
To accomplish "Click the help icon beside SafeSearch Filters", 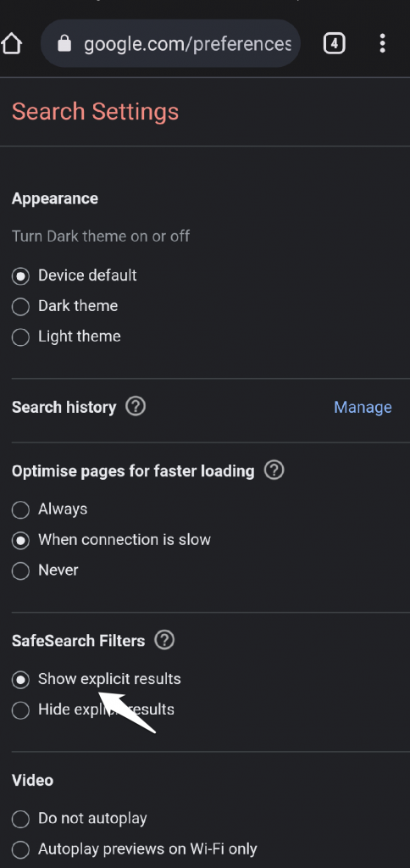I will [164, 640].
